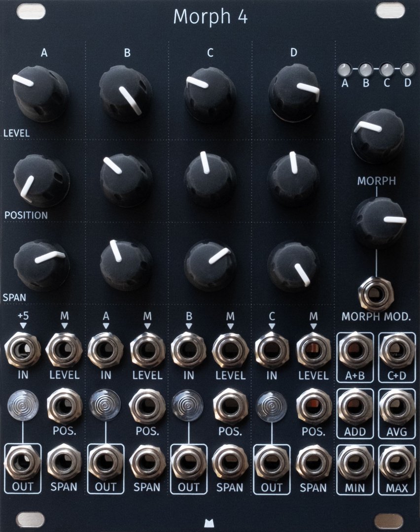The width and height of the screenshot is (420, 532).
Task: Click the 'Morph 4' title text
Action: pos(210,16)
